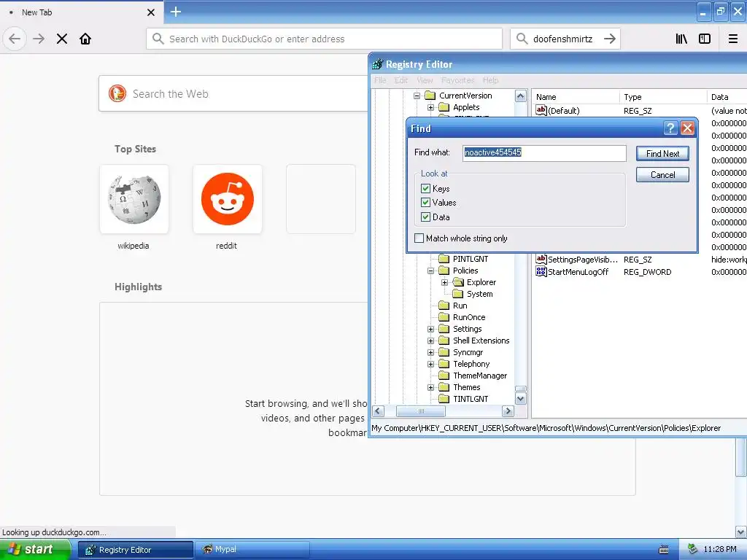This screenshot has height=560, width=747.
Task: Click the magnifier in the search box
Action: 522,39
